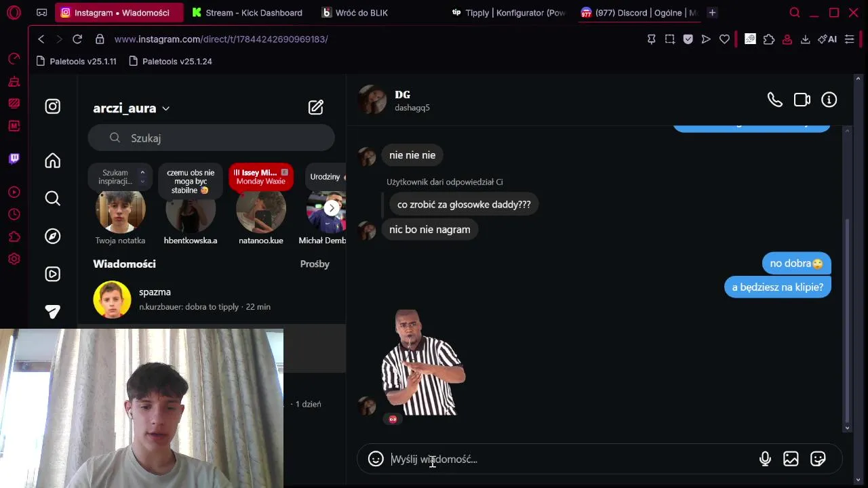The image size is (868, 488).
Task: Start a video call with DG
Action: click(x=802, y=100)
